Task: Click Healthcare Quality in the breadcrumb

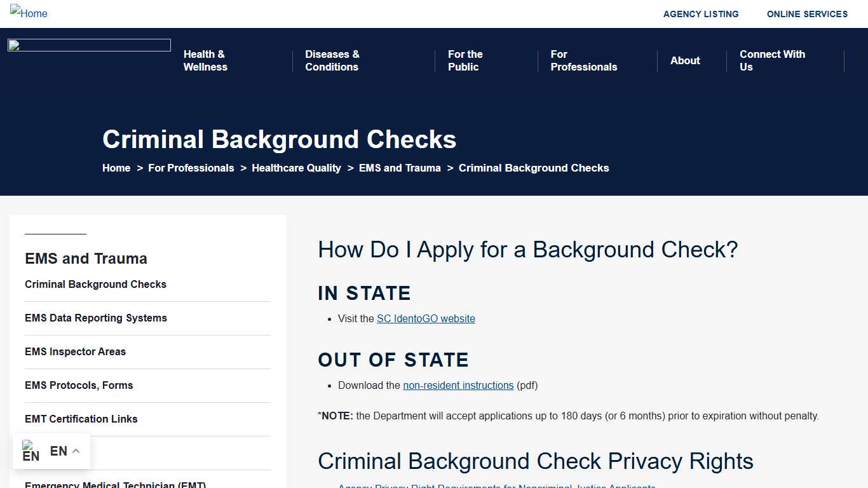Action: tap(296, 168)
